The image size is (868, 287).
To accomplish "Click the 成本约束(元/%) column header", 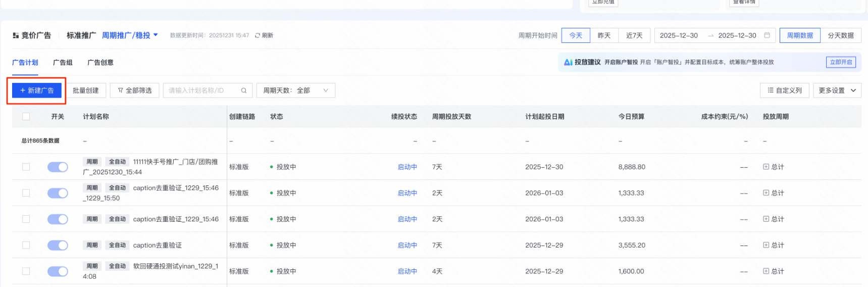I will (x=725, y=117).
